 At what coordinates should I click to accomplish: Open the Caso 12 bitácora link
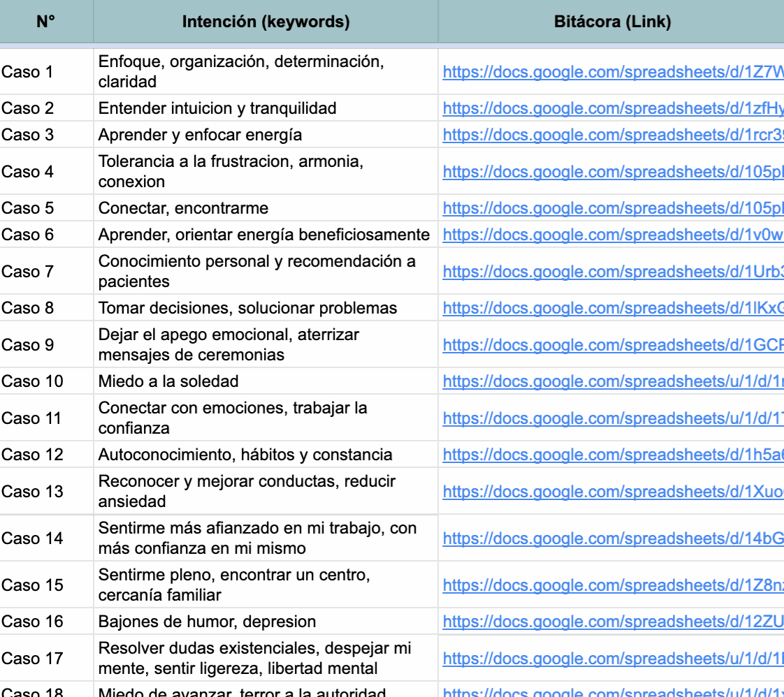(613, 455)
